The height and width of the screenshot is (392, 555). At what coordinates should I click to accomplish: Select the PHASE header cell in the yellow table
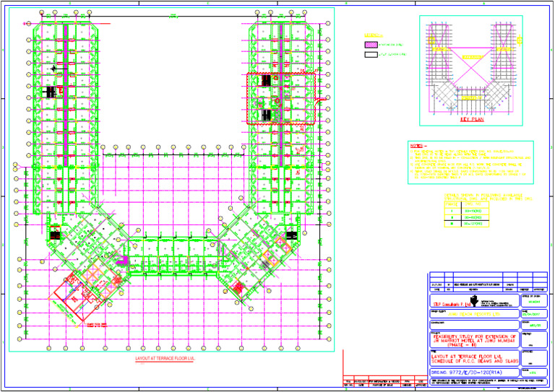click(x=452, y=204)
